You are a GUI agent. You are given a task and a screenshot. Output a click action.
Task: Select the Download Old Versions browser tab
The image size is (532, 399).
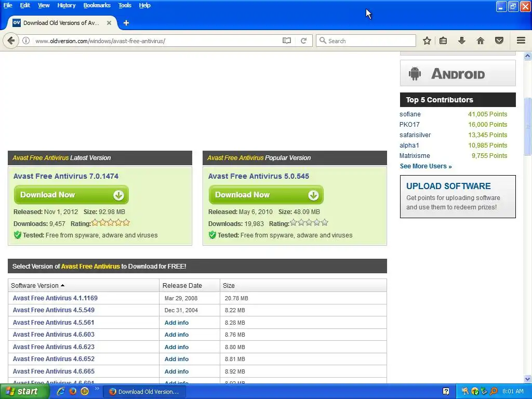click(x=61, y=23)
